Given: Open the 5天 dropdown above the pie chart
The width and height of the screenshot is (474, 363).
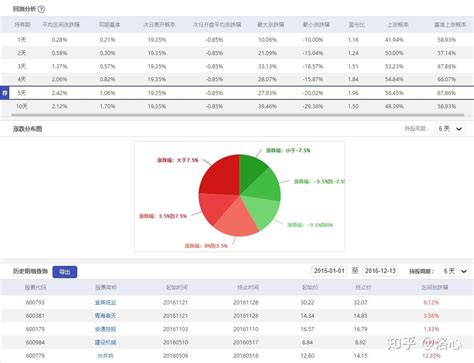Looking at the screenshot, I should [450, 129].
